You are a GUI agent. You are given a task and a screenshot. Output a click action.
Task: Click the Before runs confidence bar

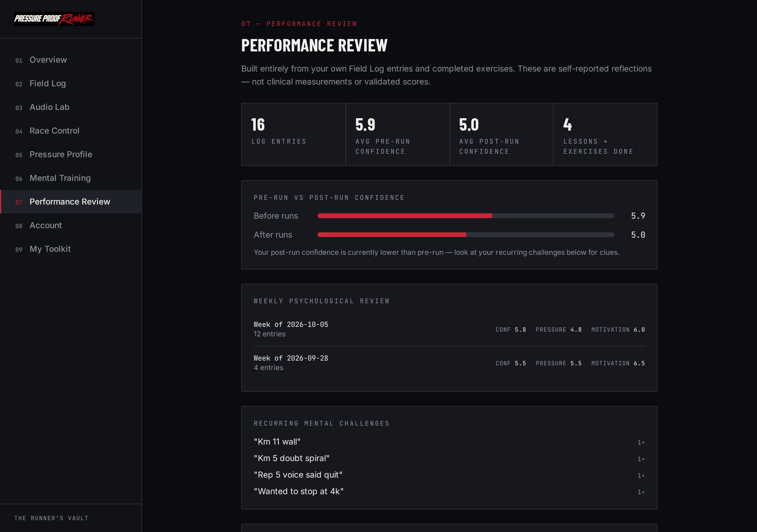[x=465, y=216]
